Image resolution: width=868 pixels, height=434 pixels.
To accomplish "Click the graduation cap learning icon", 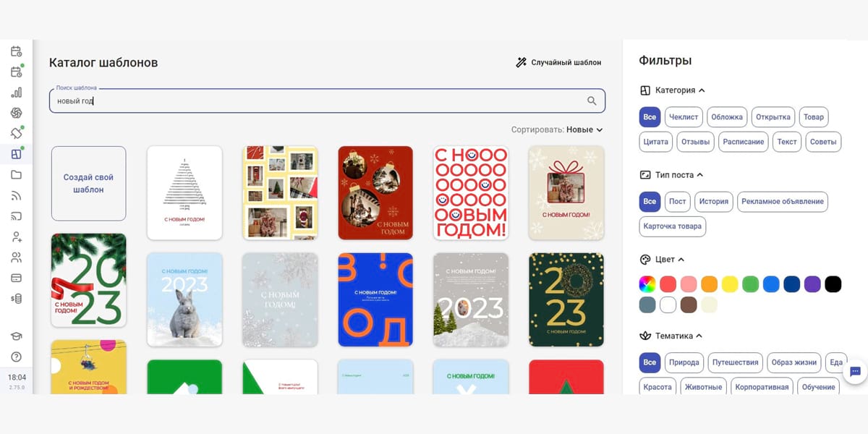I will (16, 336).
